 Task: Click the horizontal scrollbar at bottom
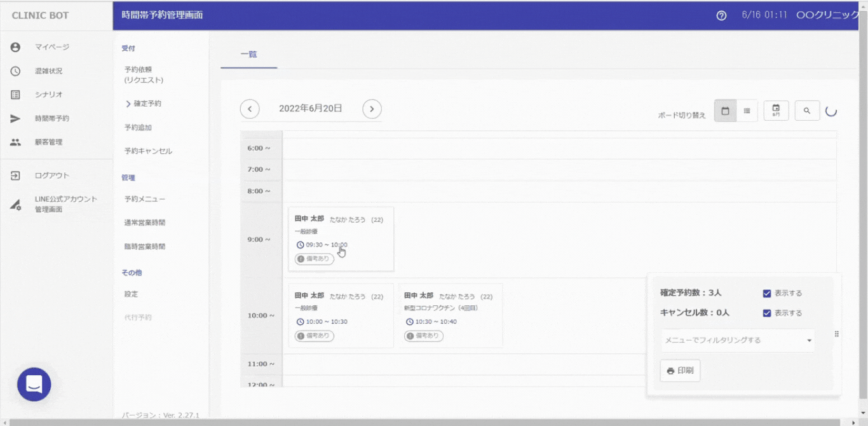click(426, 422)
